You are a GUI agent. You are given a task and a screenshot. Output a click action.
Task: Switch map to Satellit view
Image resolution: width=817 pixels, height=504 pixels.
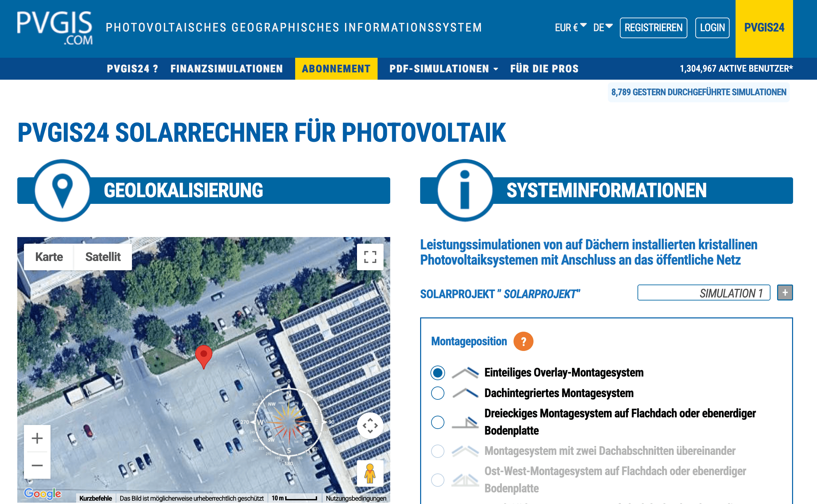[x=103, y=257]
